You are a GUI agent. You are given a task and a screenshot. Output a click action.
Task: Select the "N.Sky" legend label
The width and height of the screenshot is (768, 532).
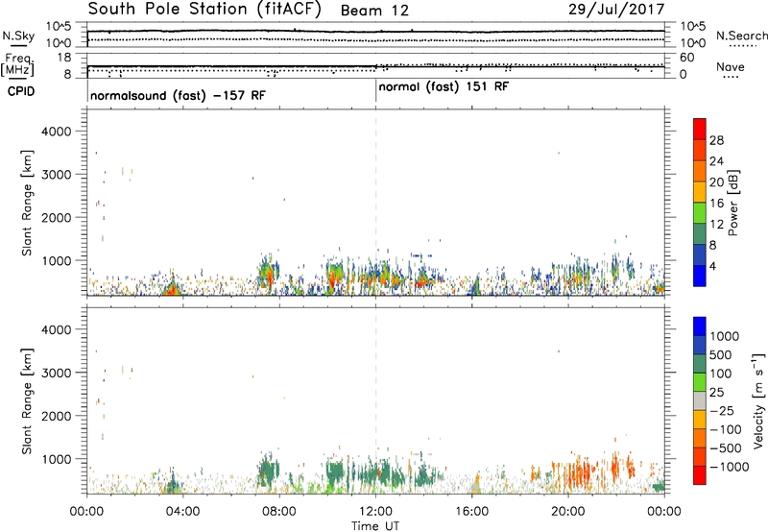pos(18,36)
